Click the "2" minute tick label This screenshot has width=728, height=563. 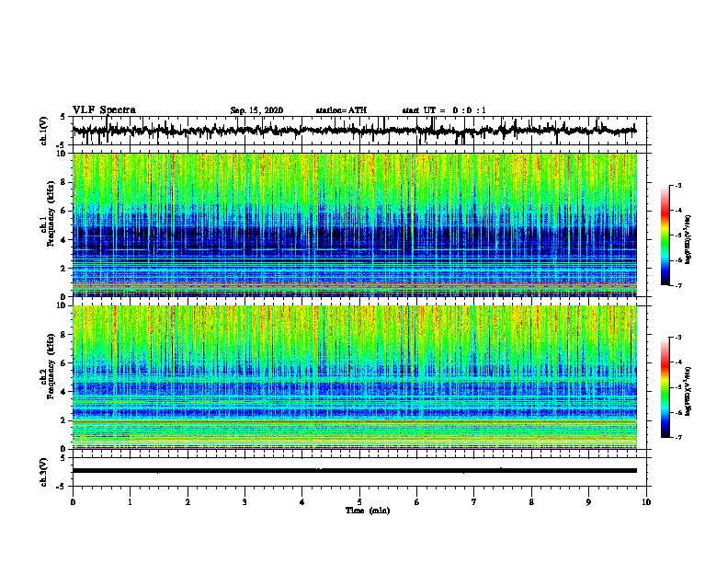point(188,502)
